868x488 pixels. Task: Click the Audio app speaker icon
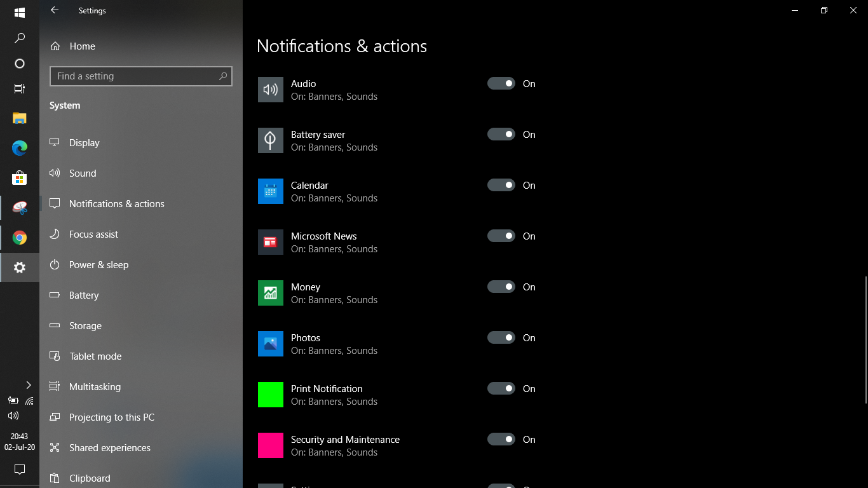click(271, 90)
